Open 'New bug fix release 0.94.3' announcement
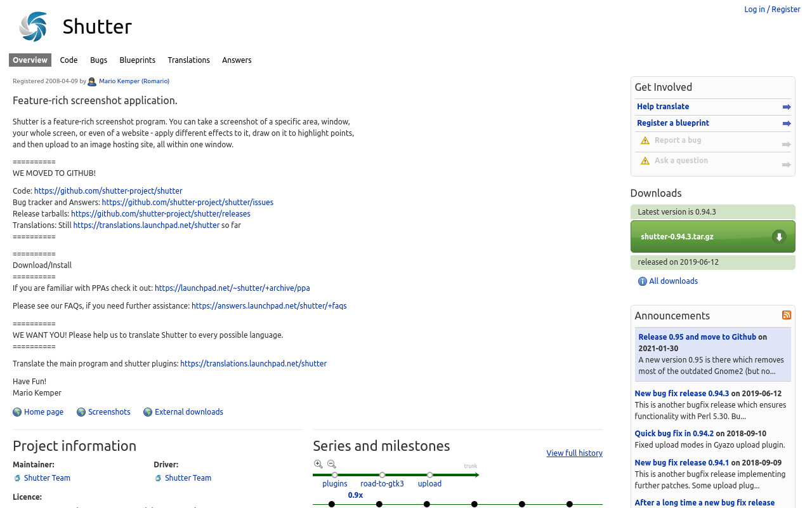812x508 pixels. (x=682, y=393)
